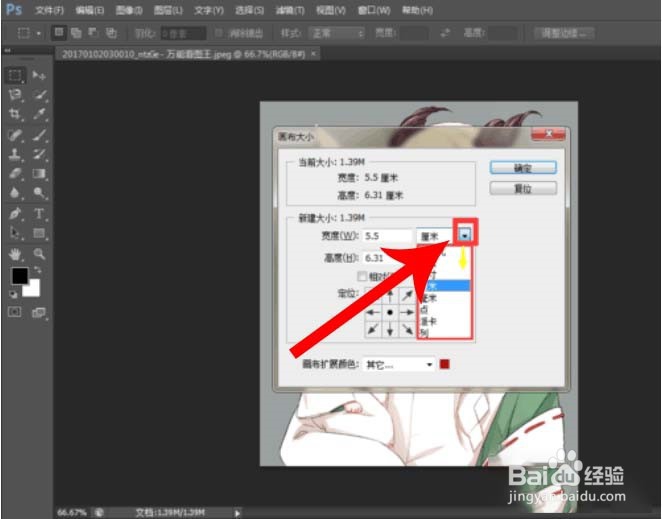
Task: Select the Brush tool
Action: (39, 135)
